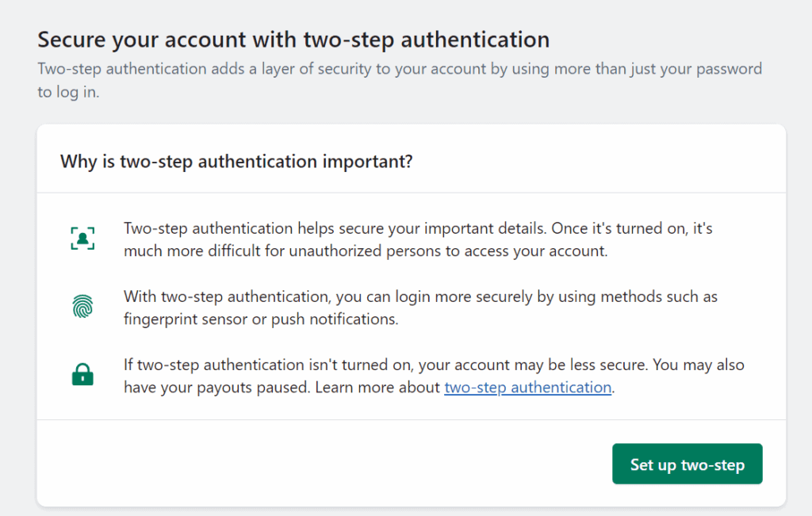The width and height of the screenshot is (812, 516).
Task: Click the face scan identity icon
Action: pyautogui.click(x=82, y=238)
